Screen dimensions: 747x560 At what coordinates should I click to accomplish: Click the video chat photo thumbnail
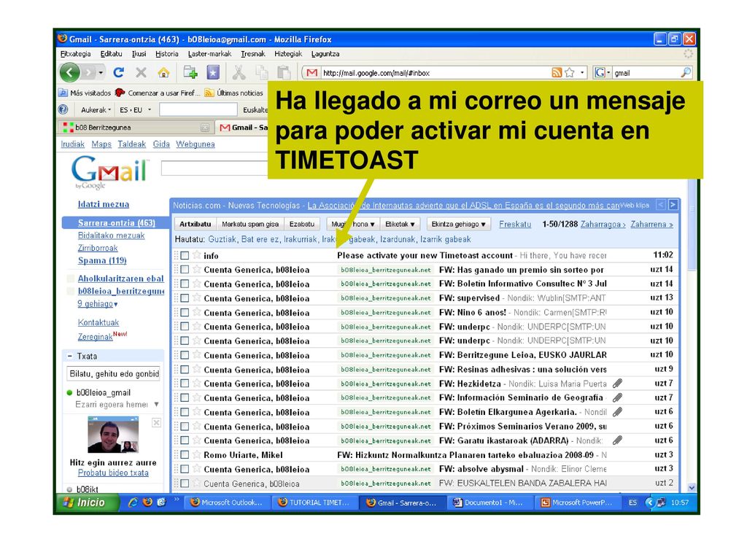pos(113,435)
